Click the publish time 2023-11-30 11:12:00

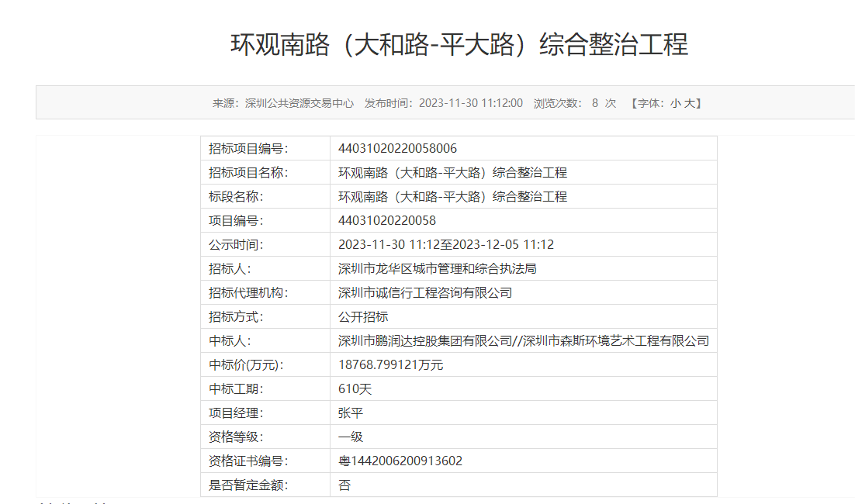coord(470,103)
